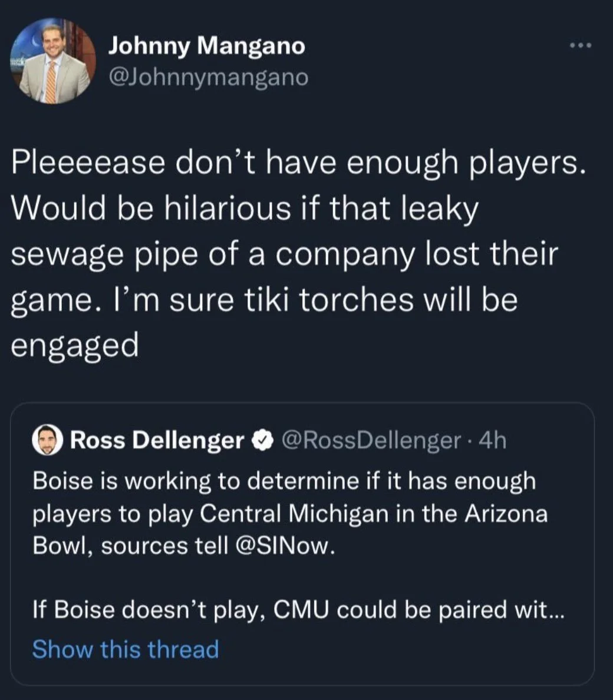Open the @RossDellenger handle
The height and width of the screenshot is (700, 613).
click(371, 440)
